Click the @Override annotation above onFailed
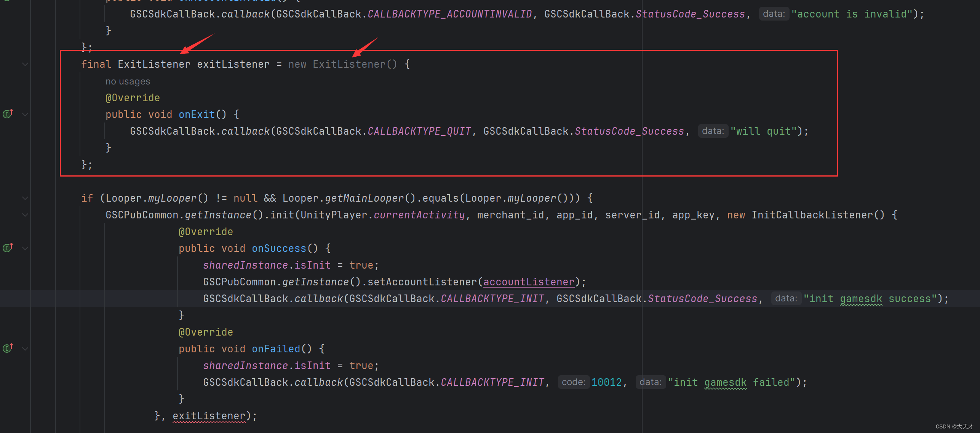This screenshot has width=980, height=433. click(206, 332)
